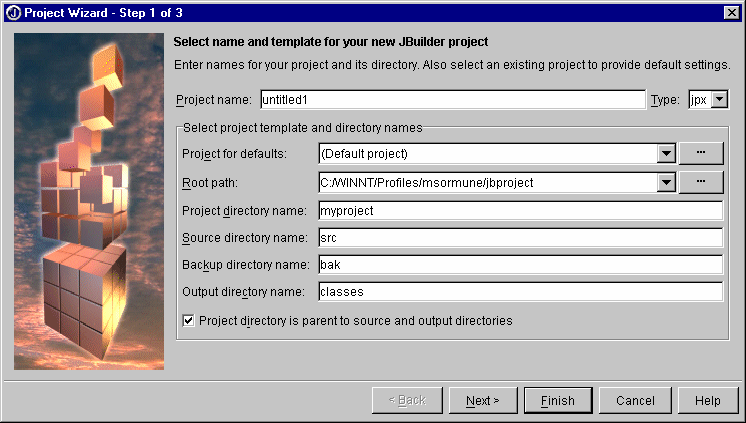The width and height of the screenshot is (746, 423).
Task: Browse for Root path with ellipsis button
Action: pyautogui.click(x=701, y=182)
